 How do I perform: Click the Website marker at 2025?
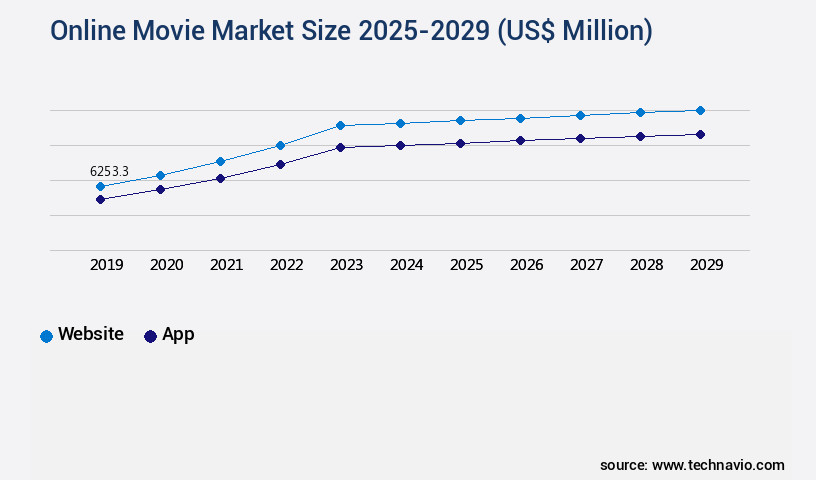[x=460, y=120]
